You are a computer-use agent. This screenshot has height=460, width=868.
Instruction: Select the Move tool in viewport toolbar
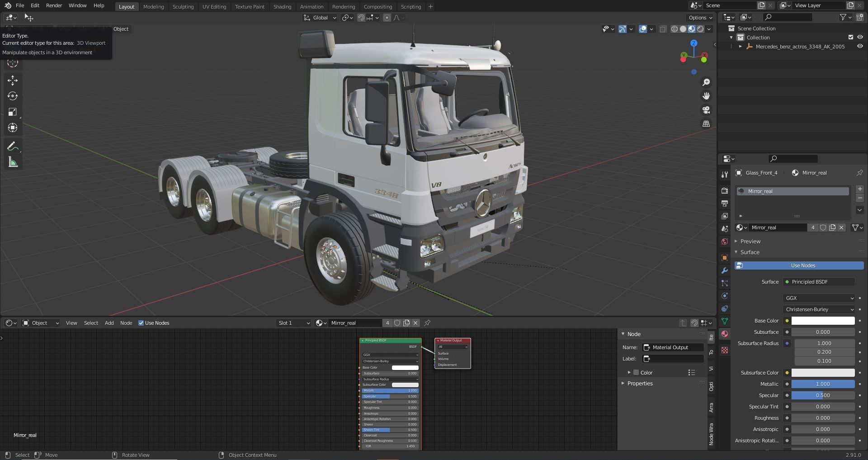[x=13, y=81]
